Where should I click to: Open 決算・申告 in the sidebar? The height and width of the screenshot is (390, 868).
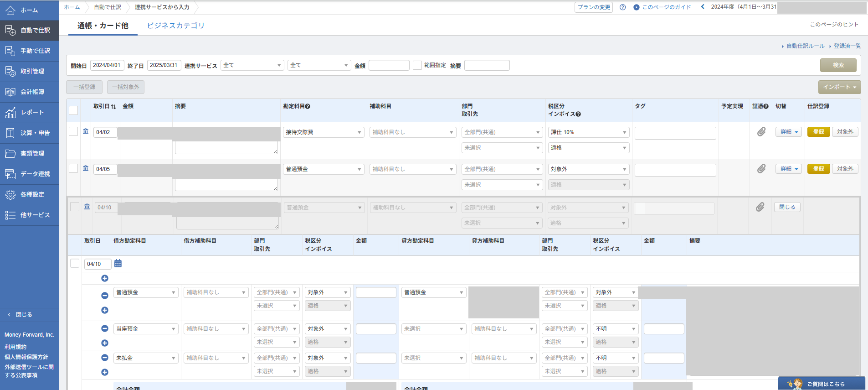[x=30, y=133]
